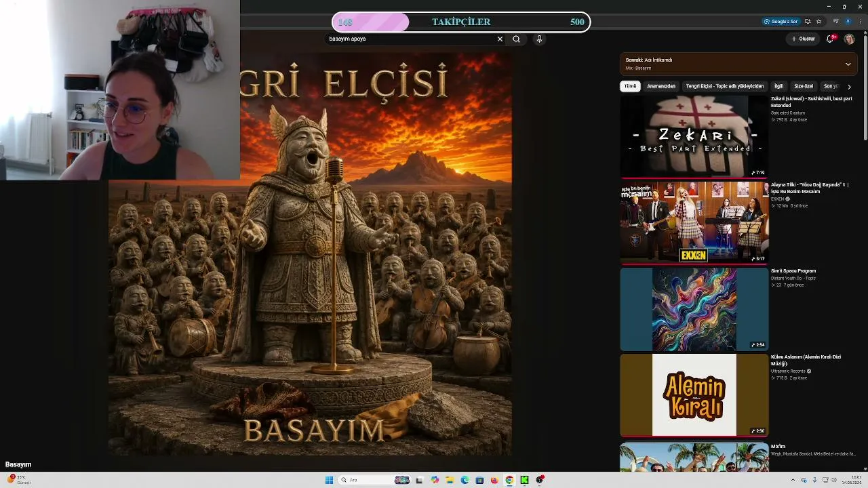Click the YouTube search magnifier button
The height and width of the screenshot is (488, 868).
(516, 39)
